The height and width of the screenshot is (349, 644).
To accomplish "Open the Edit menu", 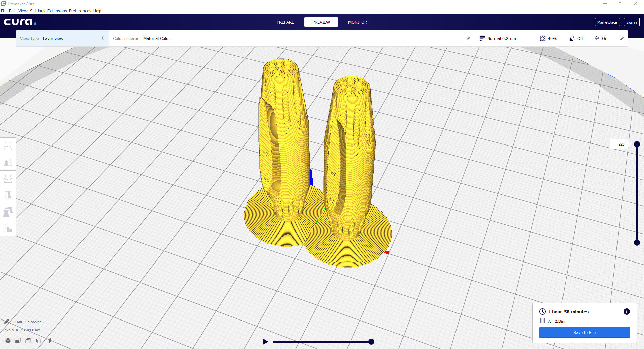I will click(12, 11).
